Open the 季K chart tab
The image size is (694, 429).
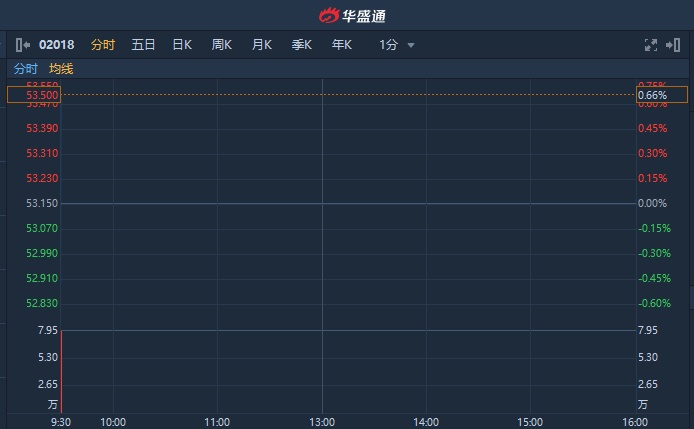(301, 45)
